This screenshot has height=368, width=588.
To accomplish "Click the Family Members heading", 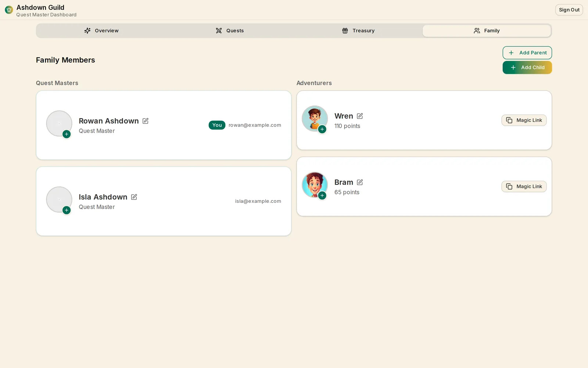I will coord(65,60).
